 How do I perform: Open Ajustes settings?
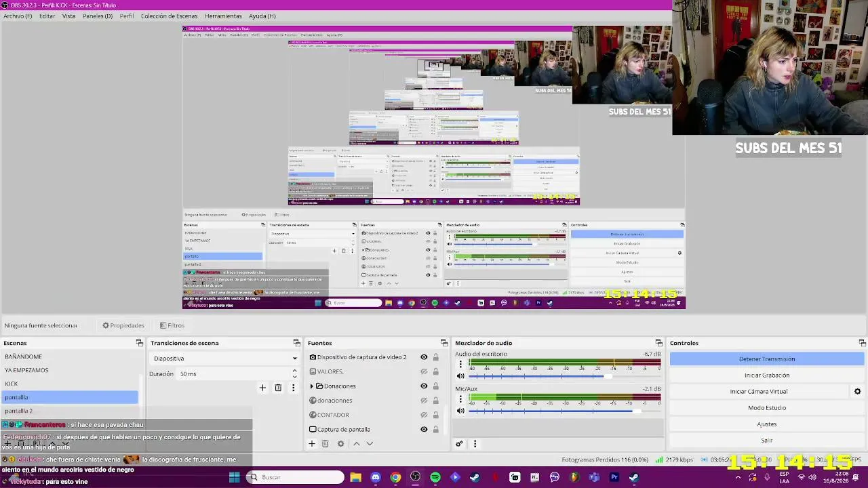(767, 424)
